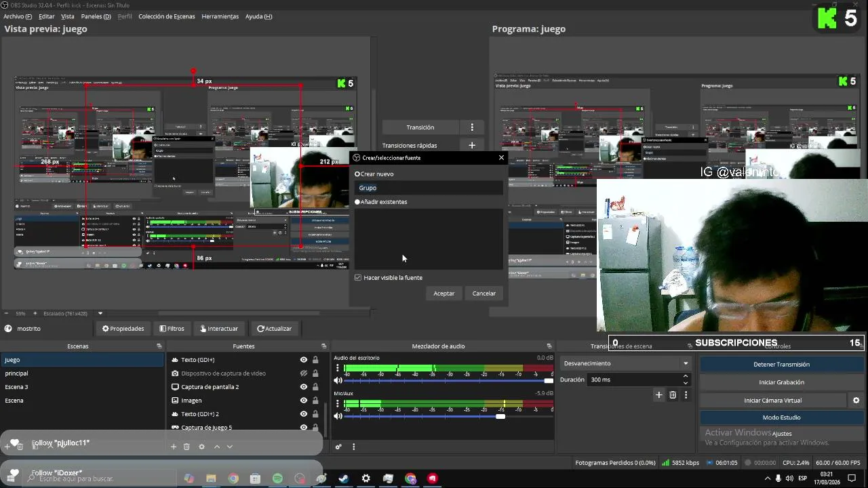Screen dimensions: 868x488
Task: Open Filtros for the selected source
Action: point(172,329)
